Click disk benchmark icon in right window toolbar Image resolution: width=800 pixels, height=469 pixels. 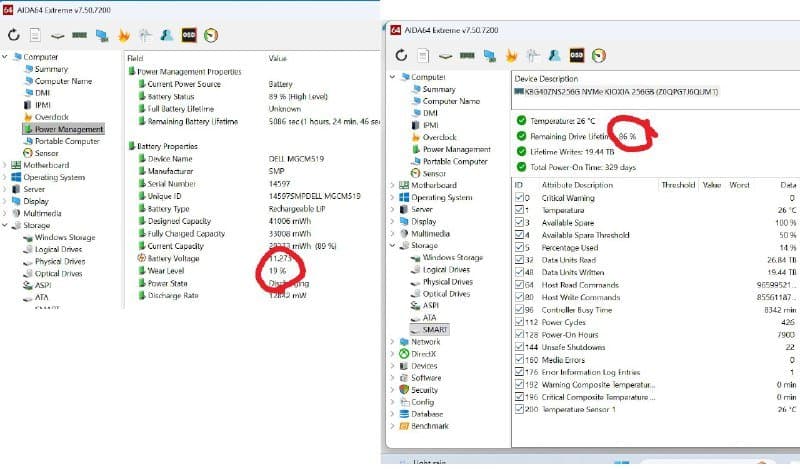(x=445, y=56)
